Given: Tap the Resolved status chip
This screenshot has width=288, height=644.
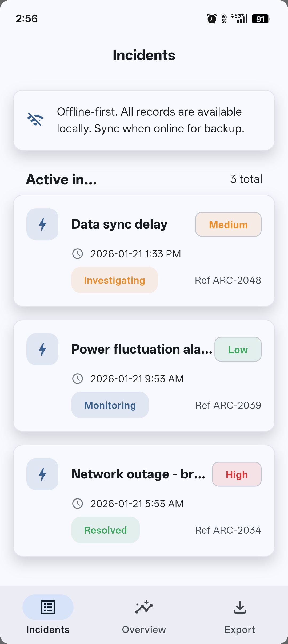Looking at the screenshot, I should tap(105, 530).
